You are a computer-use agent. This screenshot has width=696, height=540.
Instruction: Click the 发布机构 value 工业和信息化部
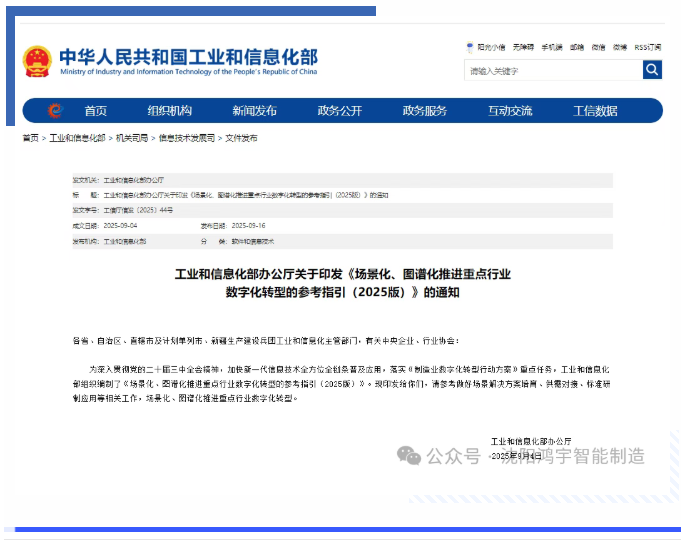pos(125,241)
